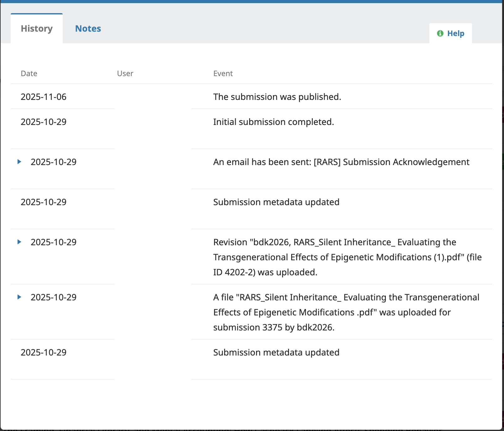Click the green info icon beside Help

[440, 34]
